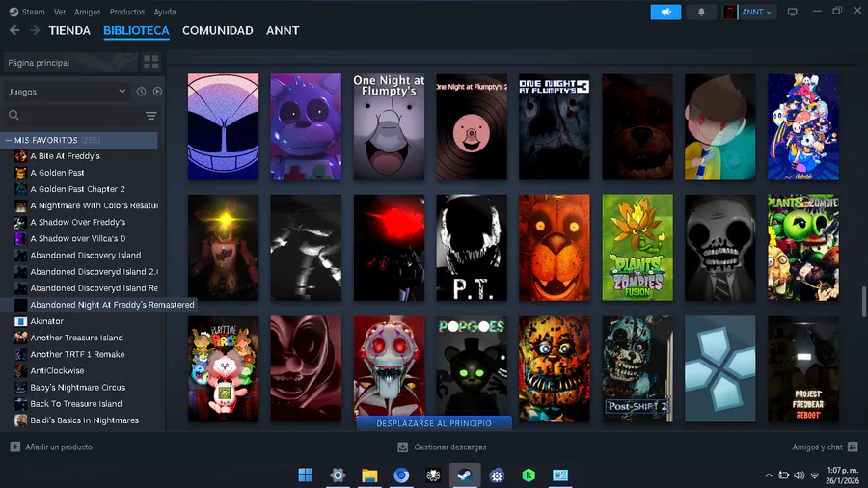Switch to Big Picture mode icon

pos(792,12)
